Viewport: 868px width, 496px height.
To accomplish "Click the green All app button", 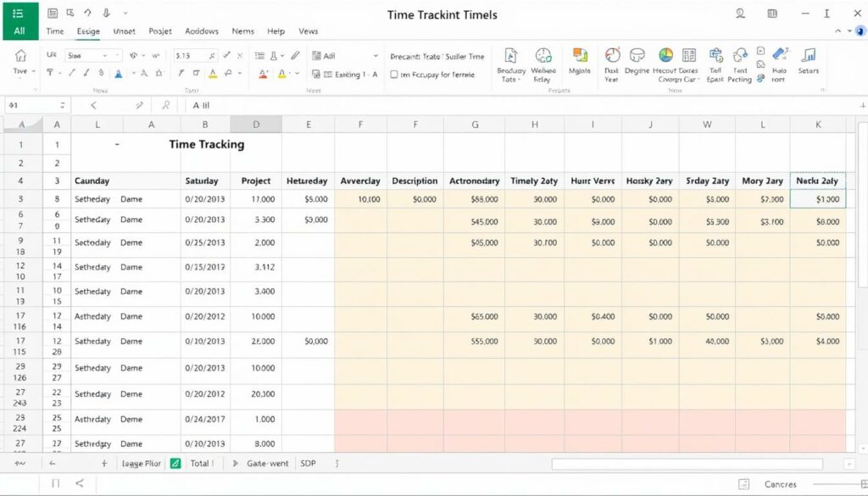I will click(x=20, y=20).
